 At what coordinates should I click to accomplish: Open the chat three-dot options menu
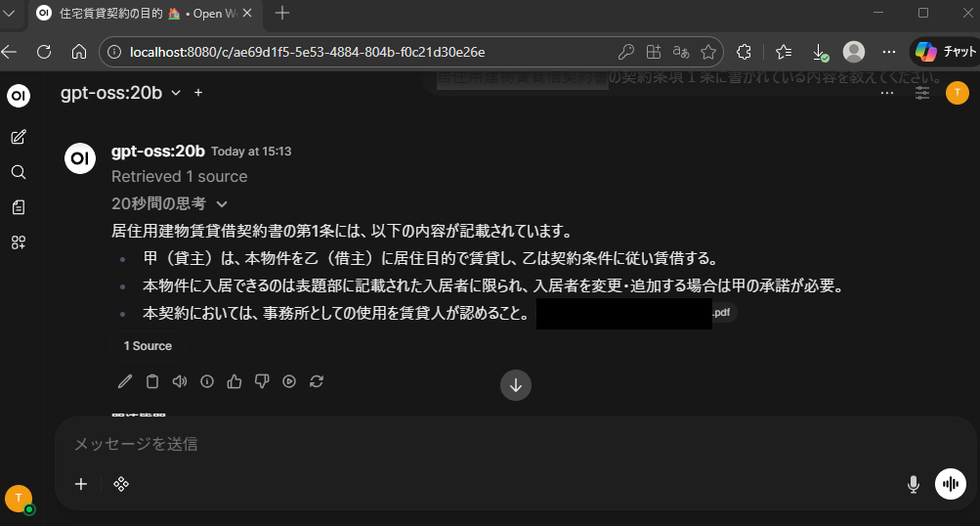pyautogui.click(x=887, y=93)
